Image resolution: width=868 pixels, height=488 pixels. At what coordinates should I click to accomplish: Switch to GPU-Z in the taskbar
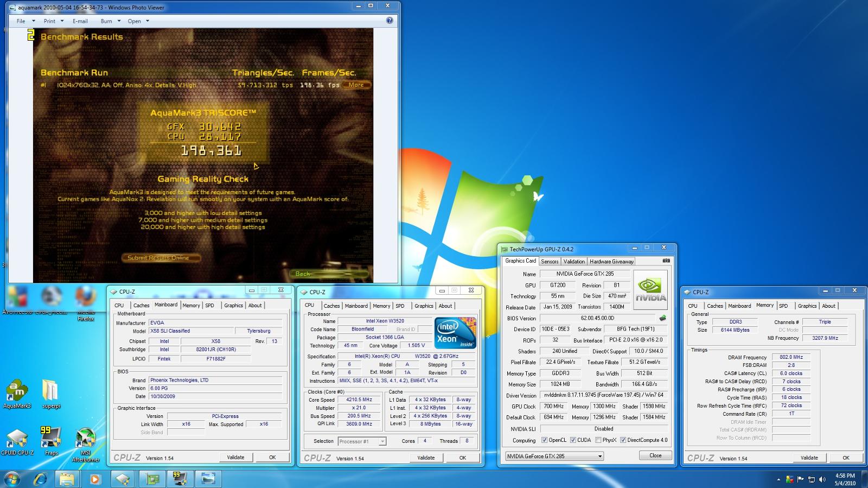tap(152, 479)
